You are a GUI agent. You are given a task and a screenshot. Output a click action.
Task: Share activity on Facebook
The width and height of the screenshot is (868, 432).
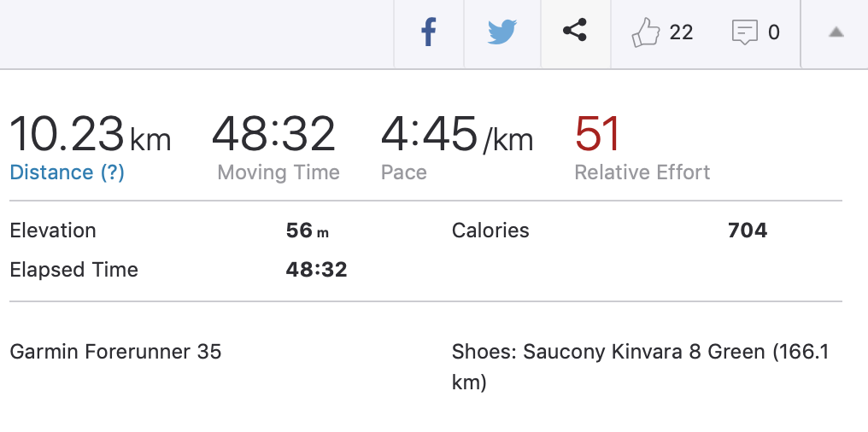pyautogui.click(x=429, y=33)
